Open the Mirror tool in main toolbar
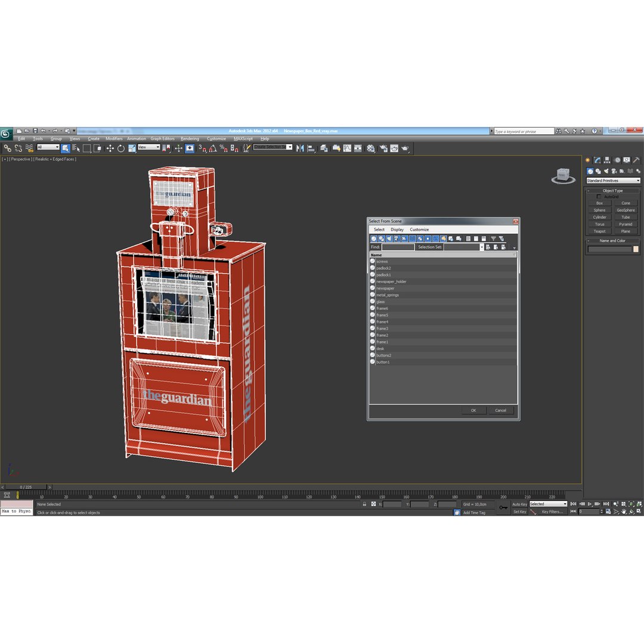 (x=300, y=148)
